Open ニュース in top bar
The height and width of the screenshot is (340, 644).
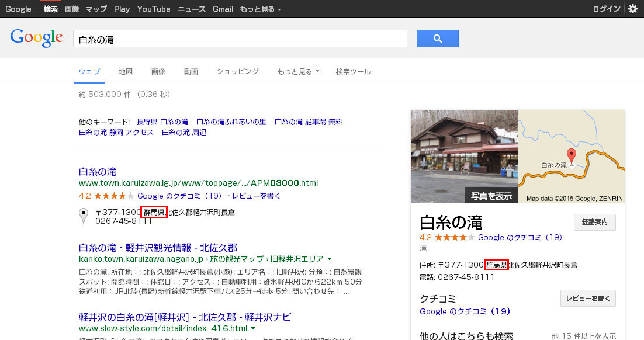click(192, 9)
